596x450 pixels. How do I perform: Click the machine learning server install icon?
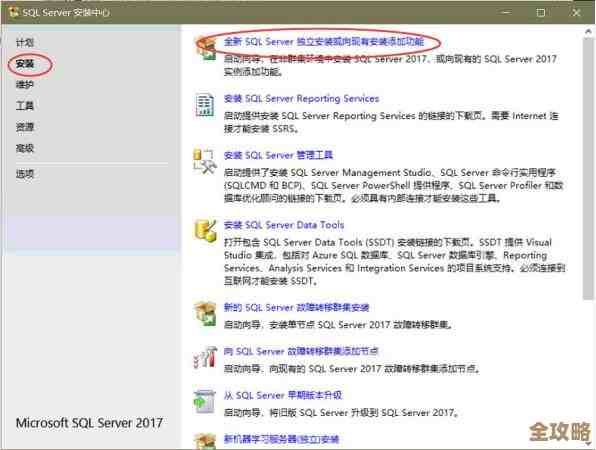(205, 441)
